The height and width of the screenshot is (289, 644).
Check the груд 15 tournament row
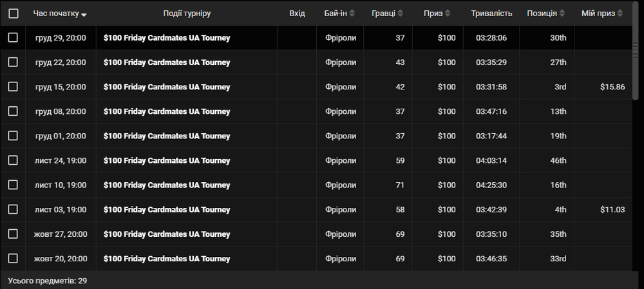tap(13, 87)
